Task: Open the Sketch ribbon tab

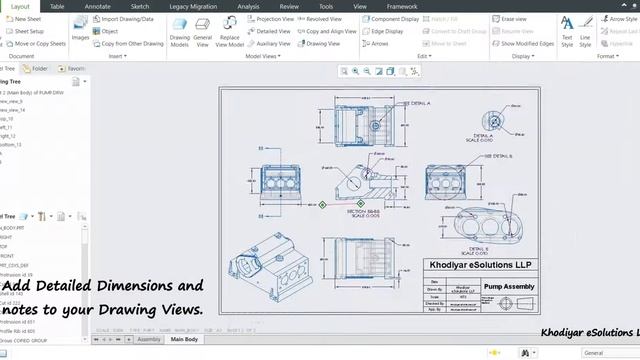Action: tap(140, 7)
